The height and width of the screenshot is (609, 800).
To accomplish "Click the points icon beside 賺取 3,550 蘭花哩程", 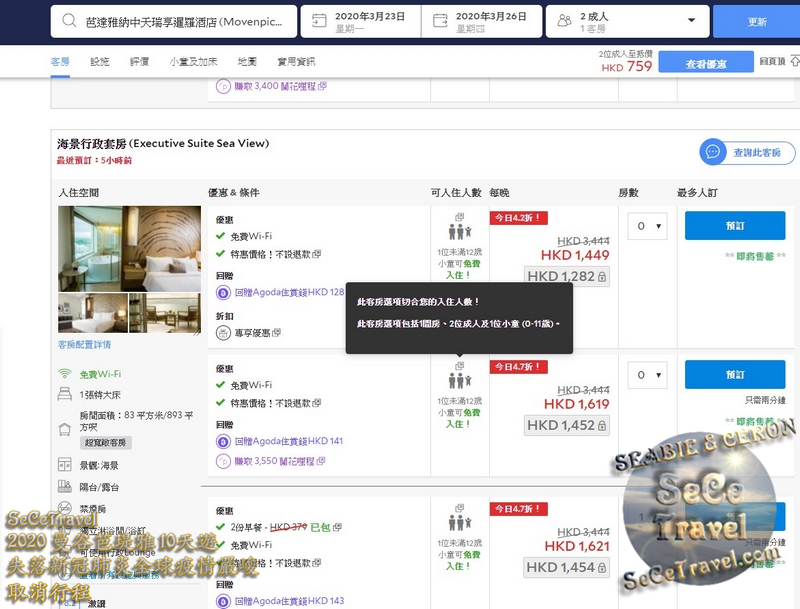I will 223,462.
